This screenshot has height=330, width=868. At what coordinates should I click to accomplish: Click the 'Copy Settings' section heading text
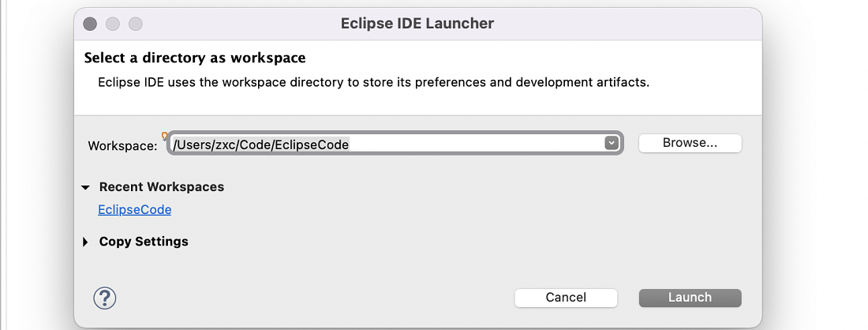coord(144,242)
